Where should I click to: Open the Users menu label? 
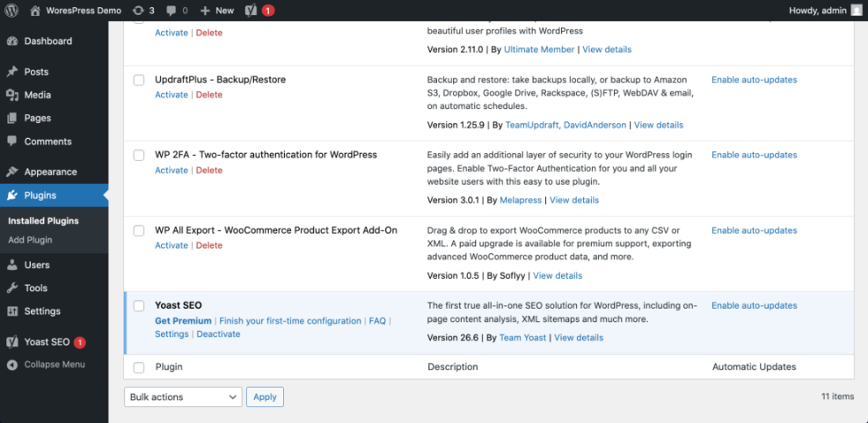coord(37,265)
